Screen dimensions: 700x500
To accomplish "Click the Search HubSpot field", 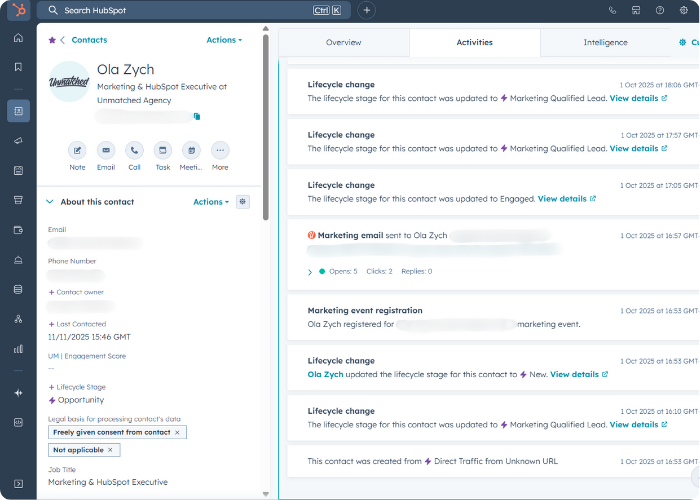I will click(x=180, y=10).
